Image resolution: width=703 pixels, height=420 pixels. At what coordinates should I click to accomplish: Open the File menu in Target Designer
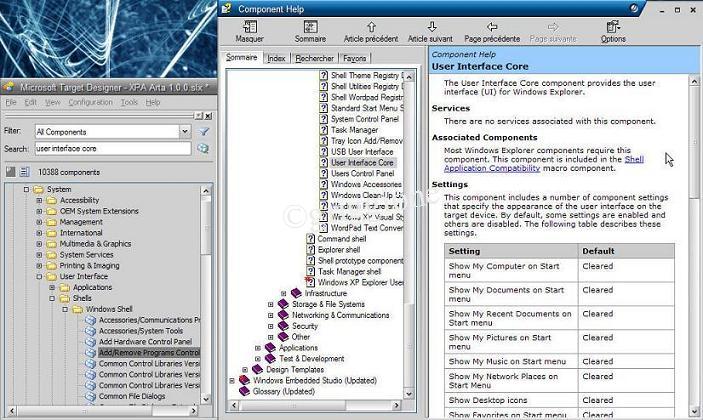(x=11, y=102)
